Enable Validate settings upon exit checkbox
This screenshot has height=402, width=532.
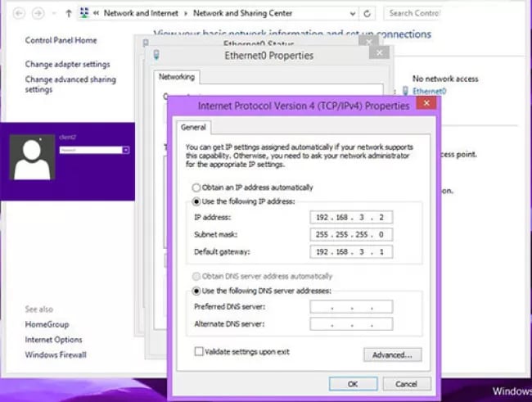click(199, 351)
